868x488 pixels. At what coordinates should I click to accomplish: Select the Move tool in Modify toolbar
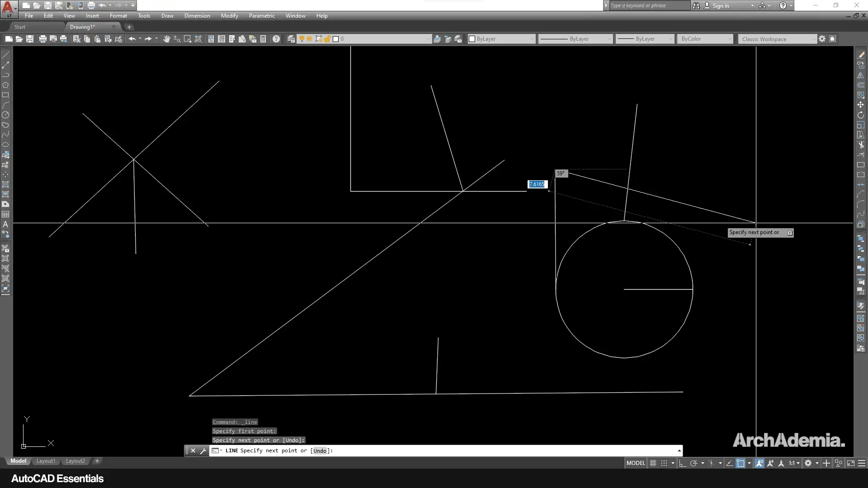tap(861, 105)
